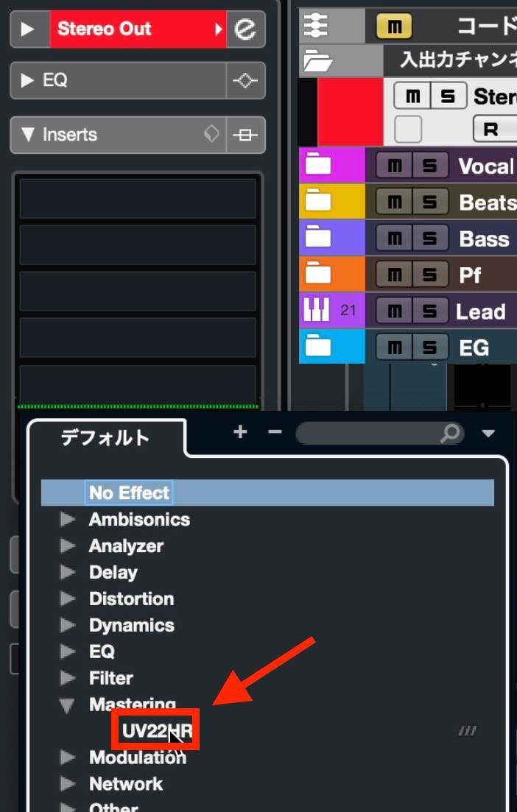The image size is (517, 812).
Task: Expand the Modulation plugin category
Action: tap(68, 757)
